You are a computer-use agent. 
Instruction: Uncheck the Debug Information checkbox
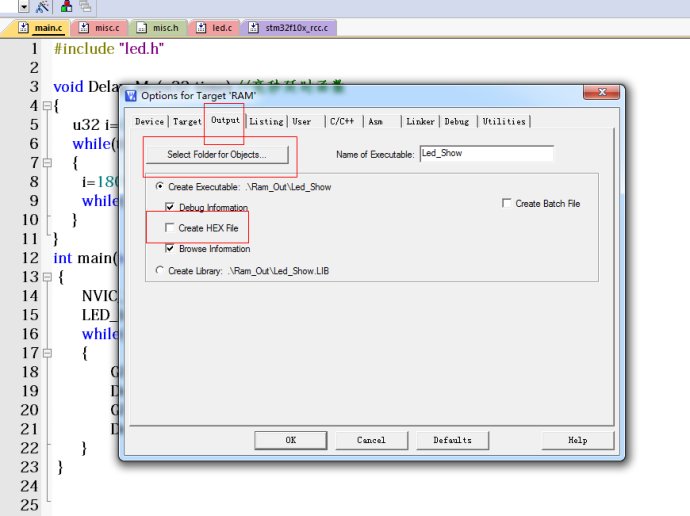click(x=169, y=207)
